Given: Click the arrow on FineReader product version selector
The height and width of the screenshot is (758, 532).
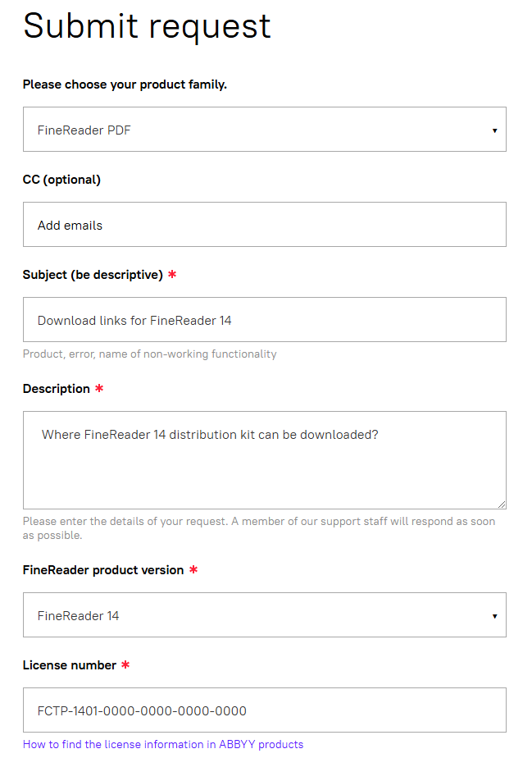Looking at the screenshot, I should point(494,616).
